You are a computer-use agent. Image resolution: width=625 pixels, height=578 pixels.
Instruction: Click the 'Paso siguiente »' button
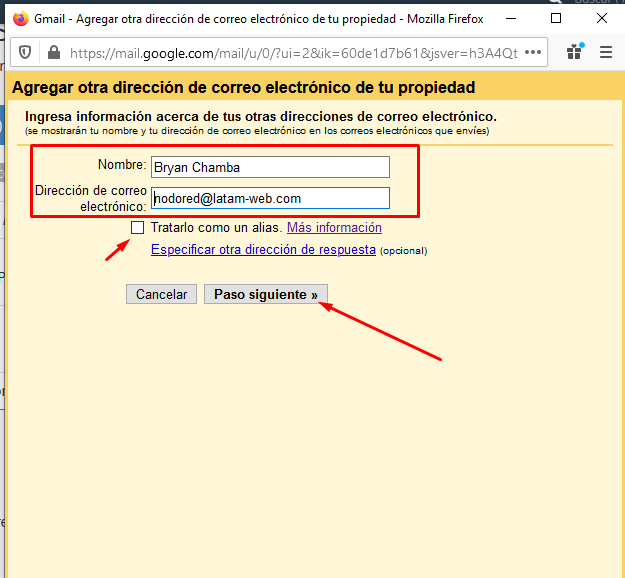coord(265,294)
